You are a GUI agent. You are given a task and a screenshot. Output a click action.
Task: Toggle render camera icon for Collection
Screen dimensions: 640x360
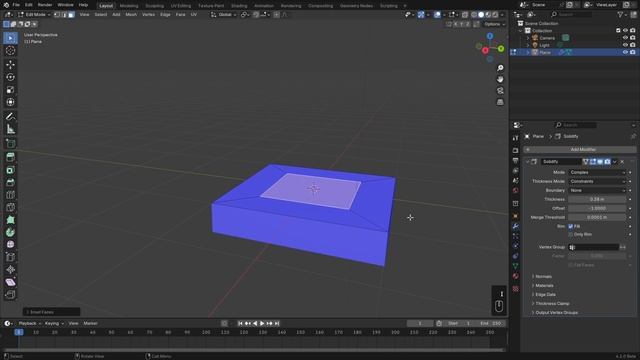[632, 31]
